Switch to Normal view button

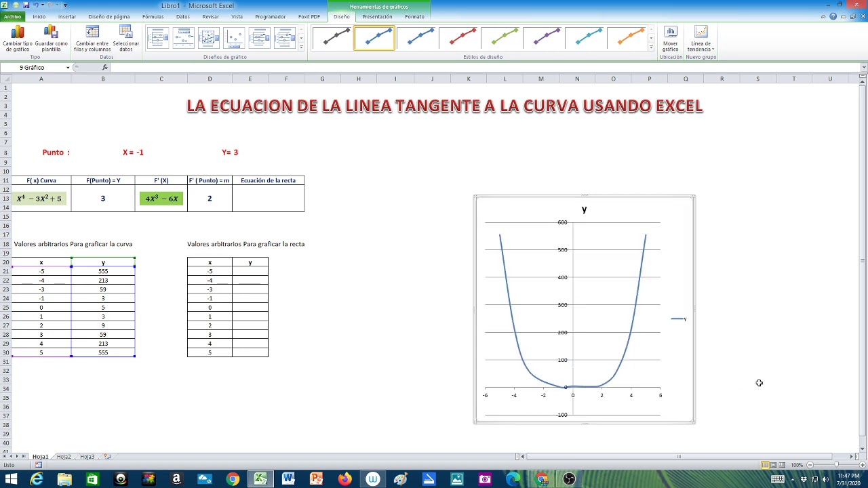tap(765, 465)
